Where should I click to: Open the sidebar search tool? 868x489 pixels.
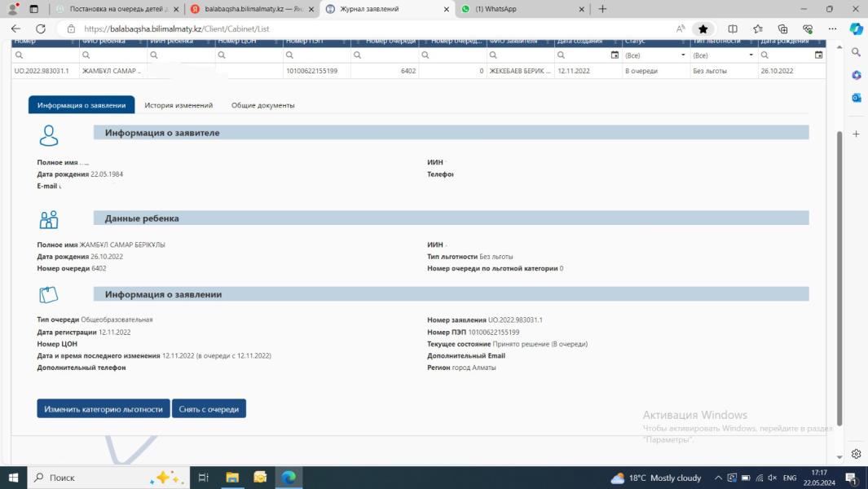tap(857, 52)
